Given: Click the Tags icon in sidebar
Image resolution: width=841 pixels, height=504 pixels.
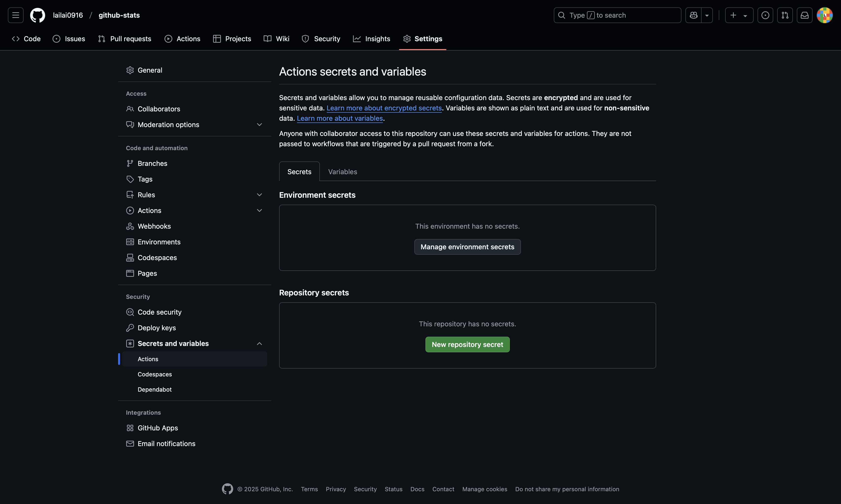Looking at the screenshot, I should 130,179.
